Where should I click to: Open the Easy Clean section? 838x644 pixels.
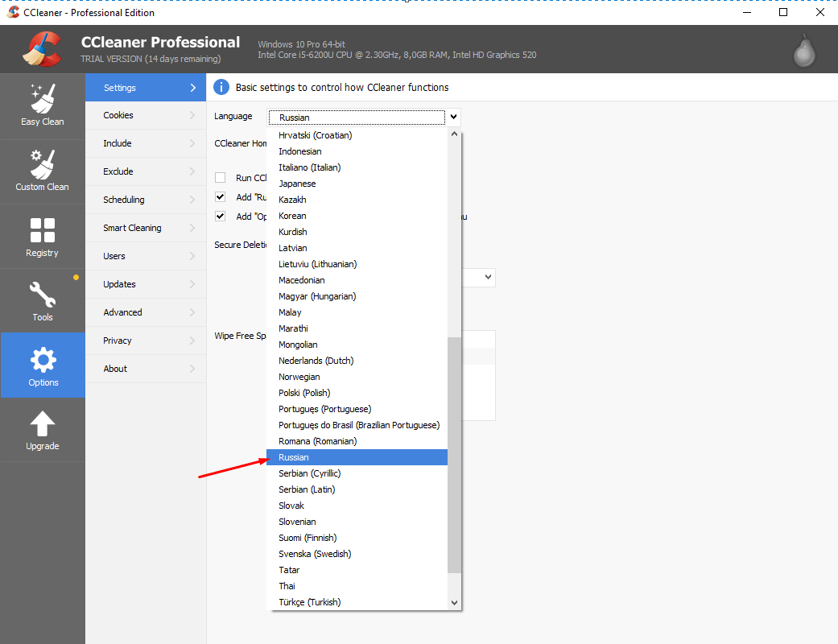[42, 105]
